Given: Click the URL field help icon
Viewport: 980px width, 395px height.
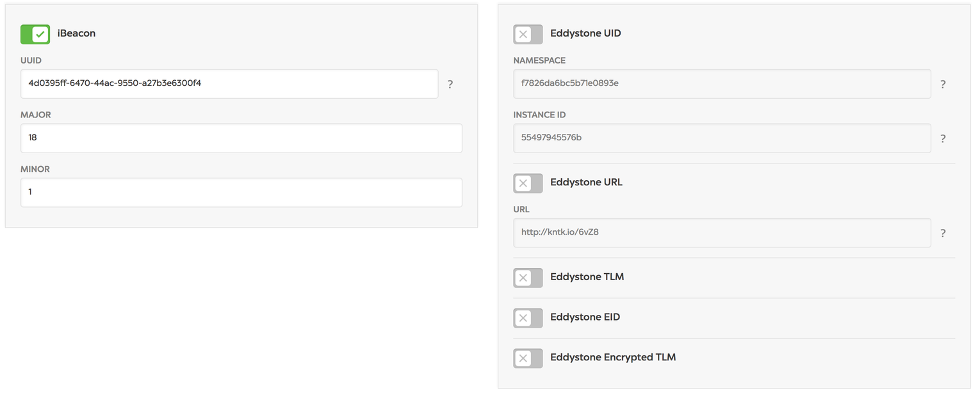Looking at the screenshot, I should pyautogui.click(x=943, y=233).
